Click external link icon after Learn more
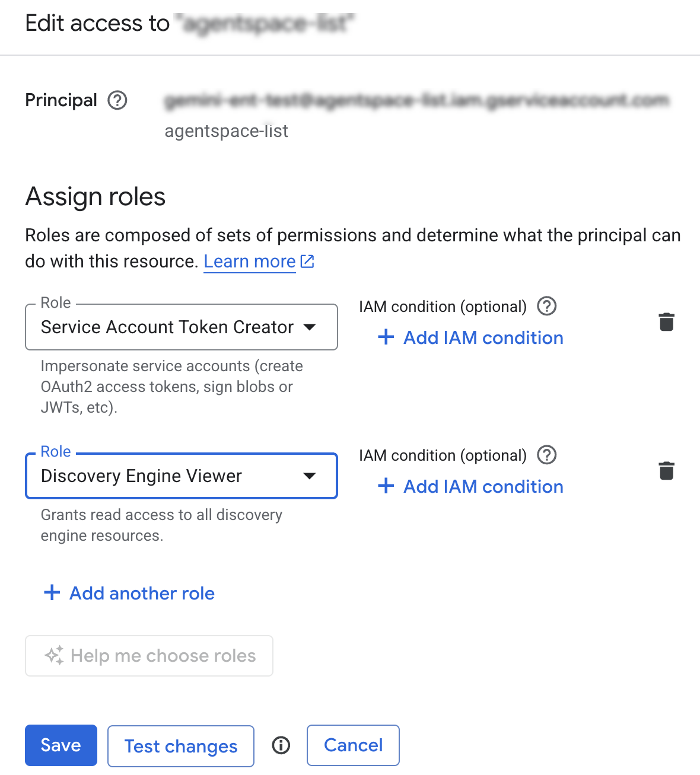This screenshot has height=775, width=700. (307, 261)
